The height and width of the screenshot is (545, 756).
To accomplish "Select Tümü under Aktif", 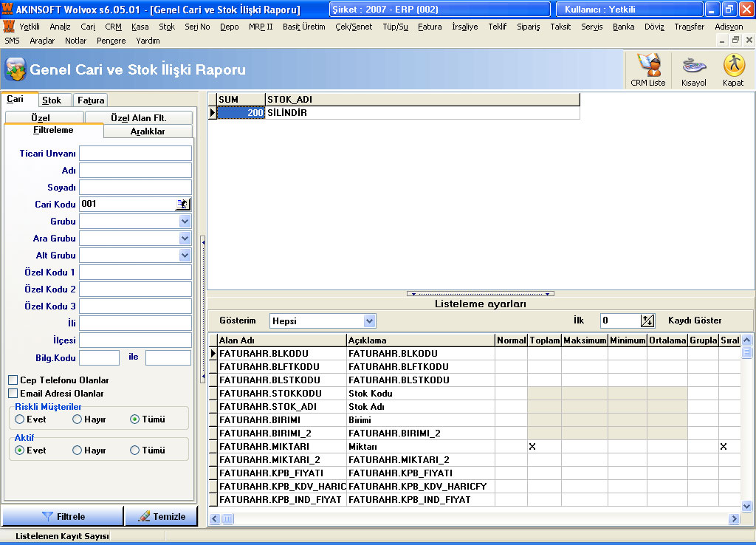I will (135, 450).
